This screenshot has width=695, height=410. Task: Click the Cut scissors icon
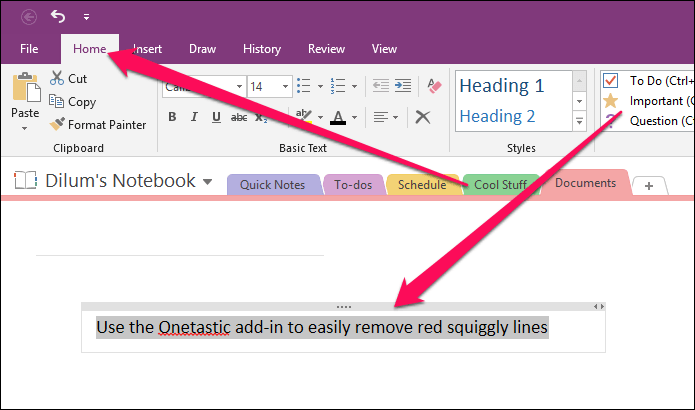pyautogui.click(x=57, y=78)
